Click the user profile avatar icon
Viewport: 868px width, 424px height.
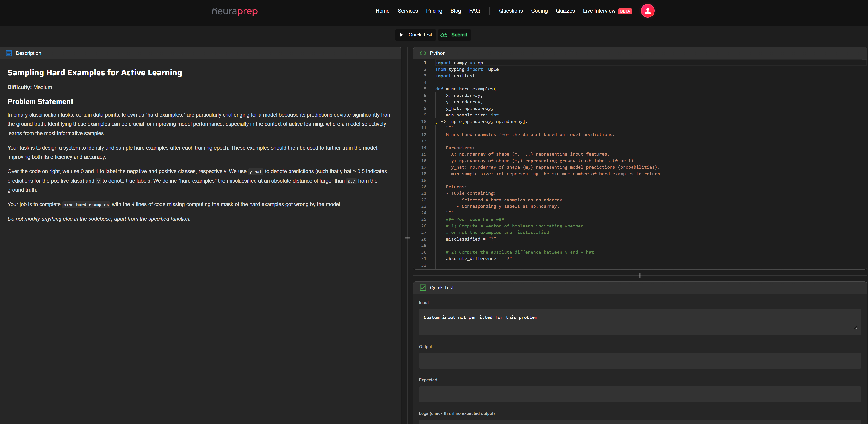pos(647,11)
